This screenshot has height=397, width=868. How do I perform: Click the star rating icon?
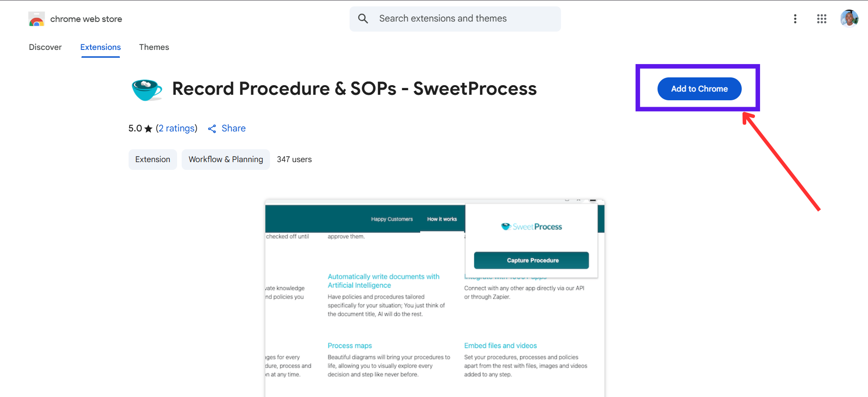(148, 129)
